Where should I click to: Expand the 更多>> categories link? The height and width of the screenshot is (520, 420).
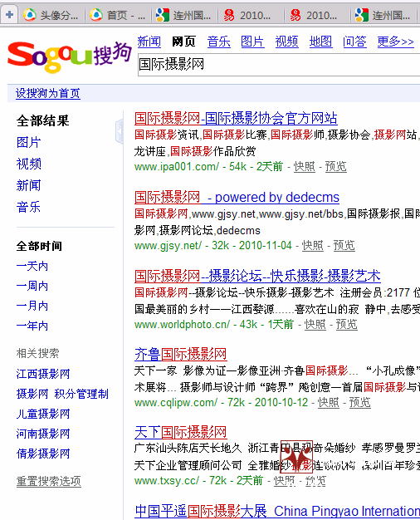coord(395,42)
